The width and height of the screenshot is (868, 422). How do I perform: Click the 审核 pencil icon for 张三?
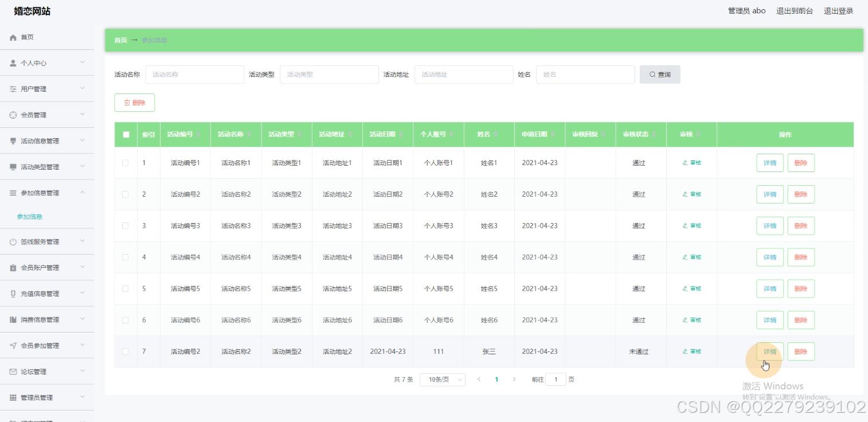point(685,351)
